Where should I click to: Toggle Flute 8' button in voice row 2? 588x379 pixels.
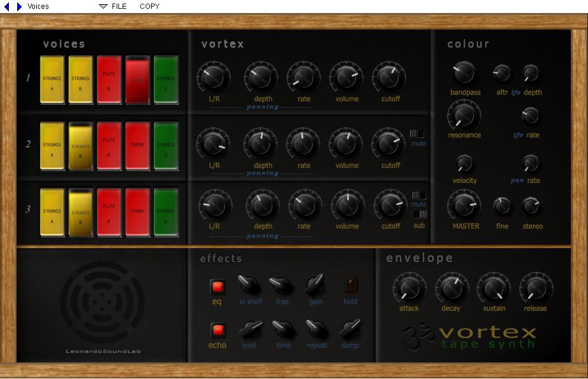point(109,146)
